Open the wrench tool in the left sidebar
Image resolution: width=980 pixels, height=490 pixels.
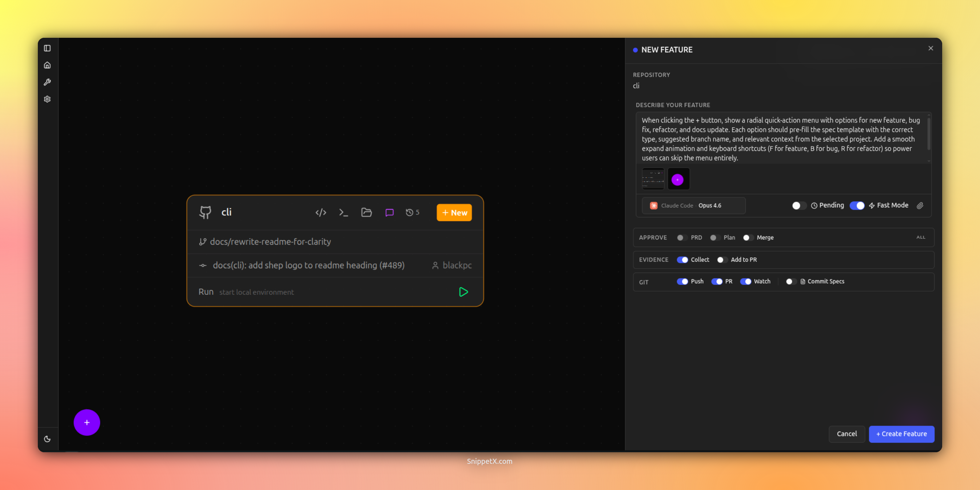click(48, 82)
